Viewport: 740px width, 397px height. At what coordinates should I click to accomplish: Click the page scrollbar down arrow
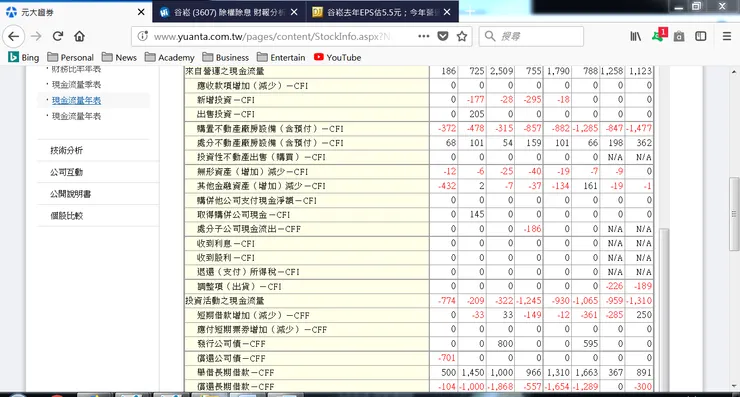pos(734,386)
